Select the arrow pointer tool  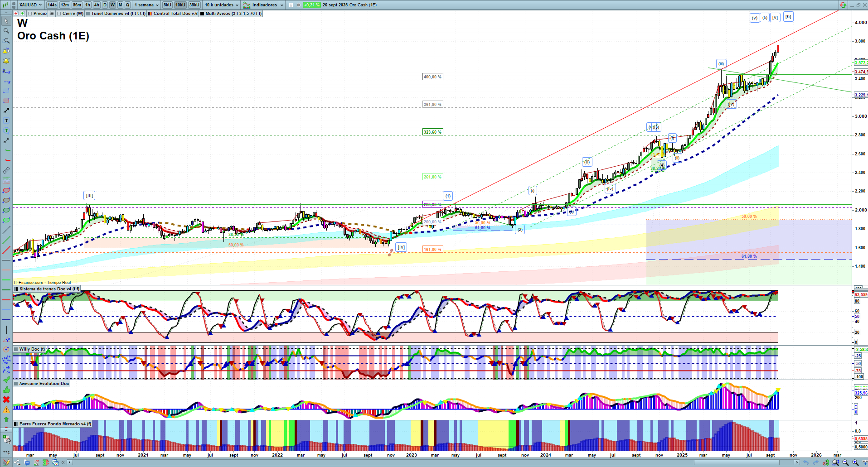[x=6, y=21]
